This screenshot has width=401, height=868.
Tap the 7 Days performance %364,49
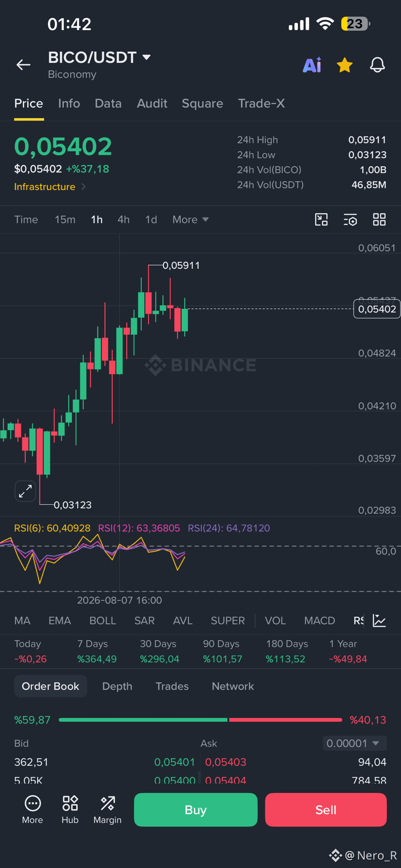pos(97,659)
